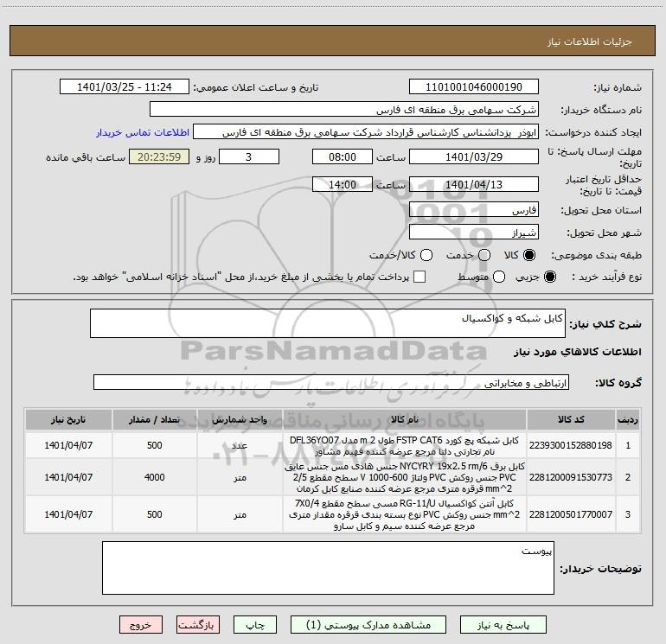Click the requester field ابوذر یزدانشناس
Image resolution: width=666 pixels, height=644 pixels.
366,132
